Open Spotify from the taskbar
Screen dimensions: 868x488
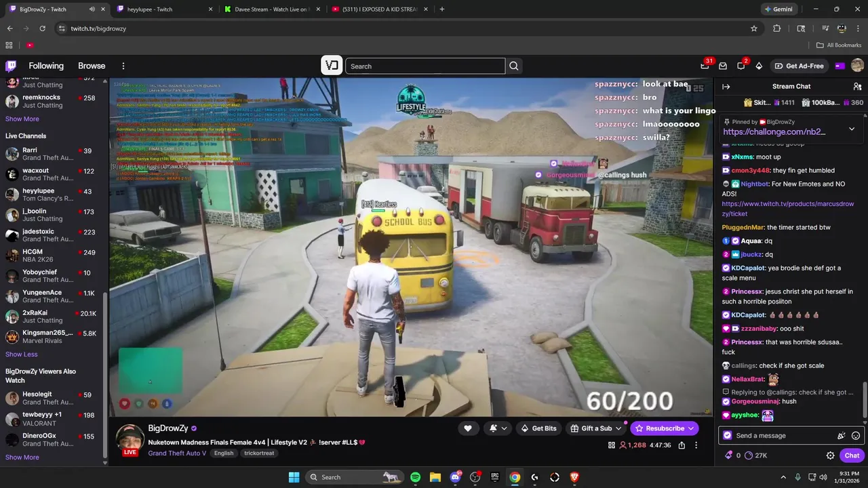tap(415, 477)
